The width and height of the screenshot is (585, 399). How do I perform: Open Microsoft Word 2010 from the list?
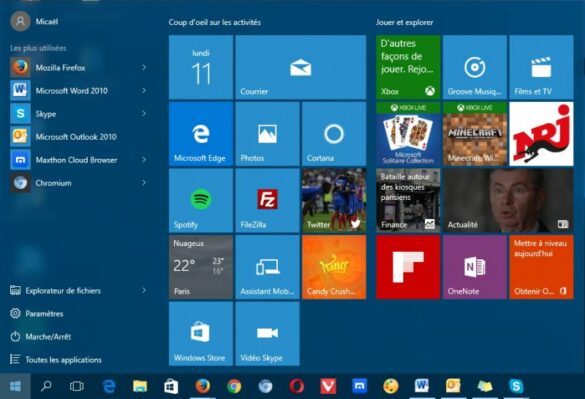coord(78,91)
